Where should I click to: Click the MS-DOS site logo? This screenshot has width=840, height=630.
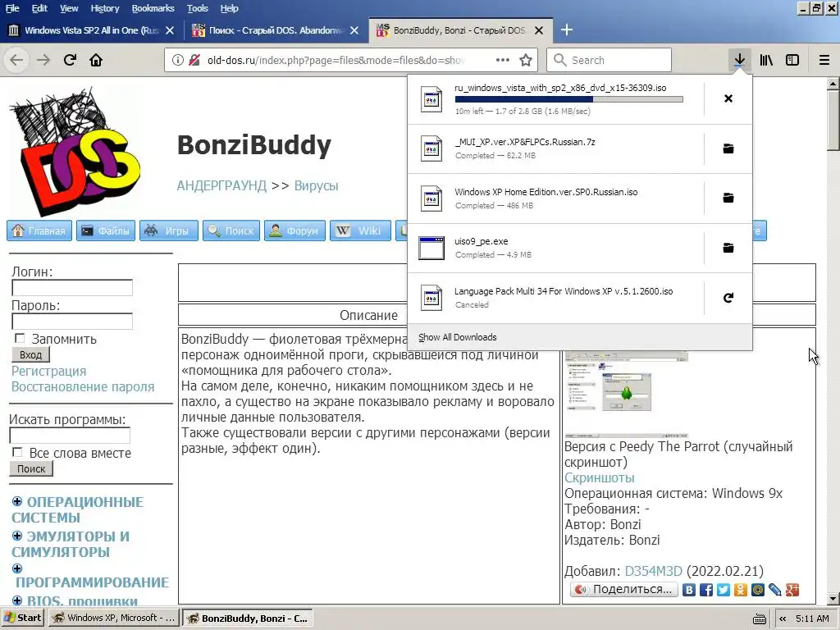point(75,153)
